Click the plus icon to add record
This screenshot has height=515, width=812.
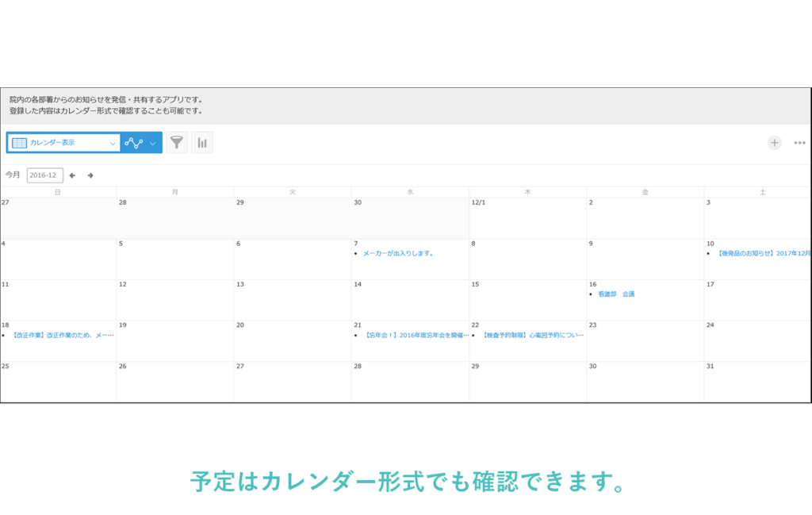click(x=774, y=143)
